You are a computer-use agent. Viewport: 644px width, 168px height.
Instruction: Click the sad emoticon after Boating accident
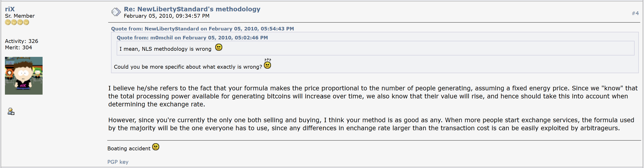156,147
